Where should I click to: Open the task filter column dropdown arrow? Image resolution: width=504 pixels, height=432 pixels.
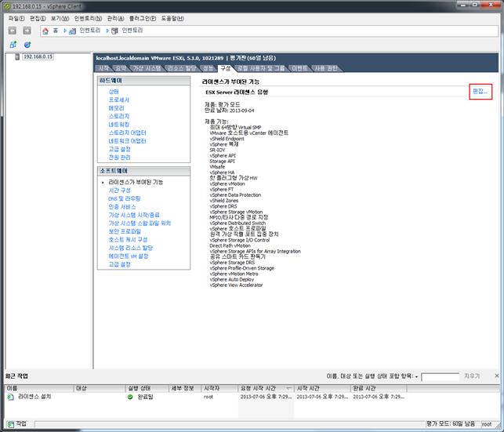pos(416,376)
